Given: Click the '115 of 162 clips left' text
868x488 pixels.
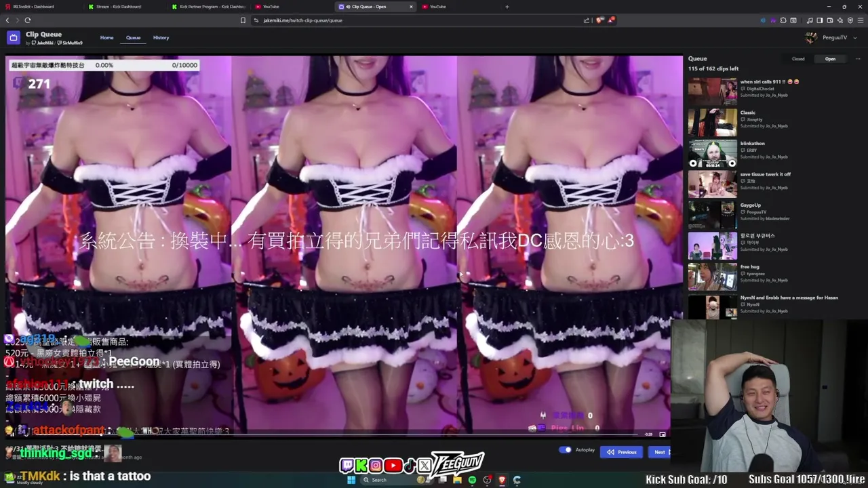Looking at the screenshot, I should pyautogui.click(x=713, y=69).
